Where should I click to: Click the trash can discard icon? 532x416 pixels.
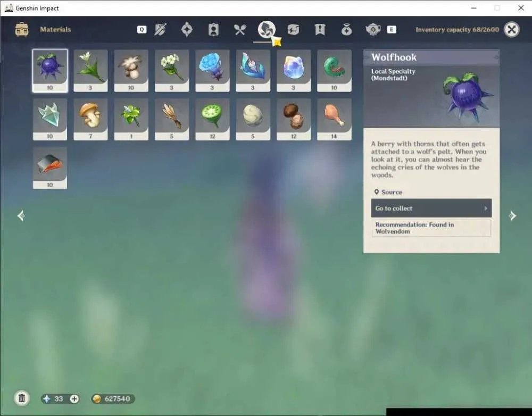(x=22, y=398)
